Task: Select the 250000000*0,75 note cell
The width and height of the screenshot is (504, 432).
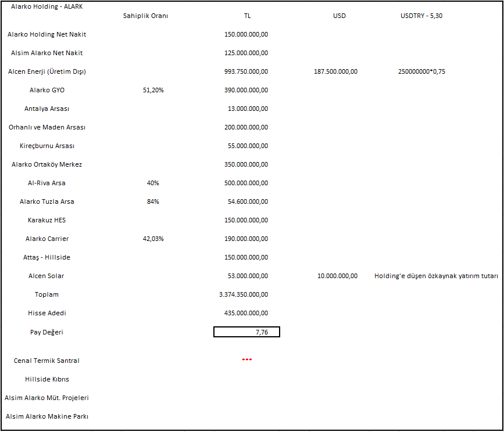Action: [421, 71]
